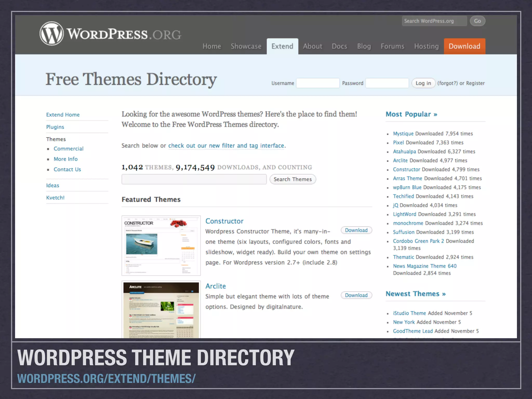Screen dimensions: 532x399
Task: Open New York in Newest Themes
Action: (404, 322)
